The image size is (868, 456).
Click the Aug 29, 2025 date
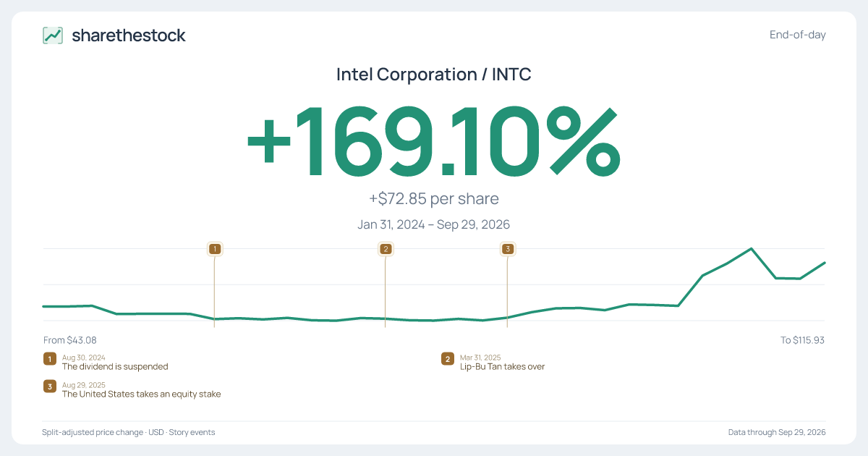(84, 385)
